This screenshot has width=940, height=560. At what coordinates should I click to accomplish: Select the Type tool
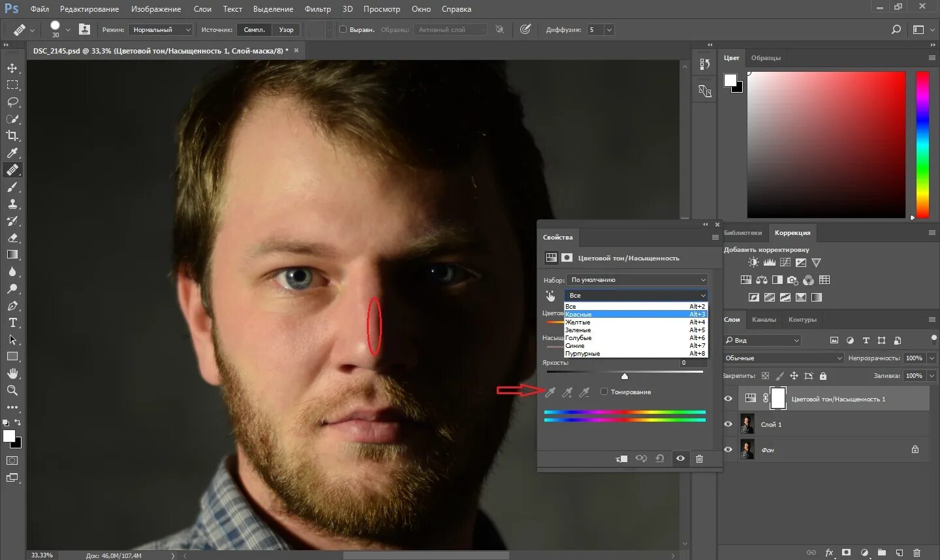coord(12,322)
